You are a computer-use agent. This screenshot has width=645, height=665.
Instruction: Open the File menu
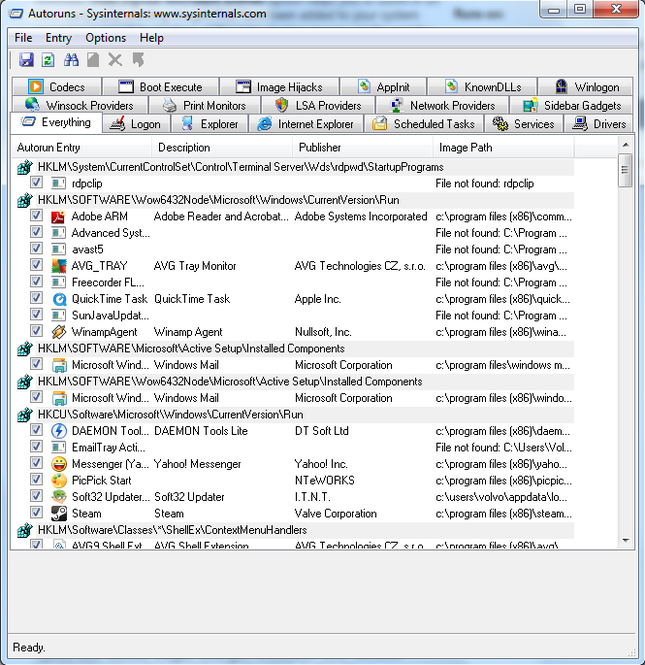pos(23,38)
